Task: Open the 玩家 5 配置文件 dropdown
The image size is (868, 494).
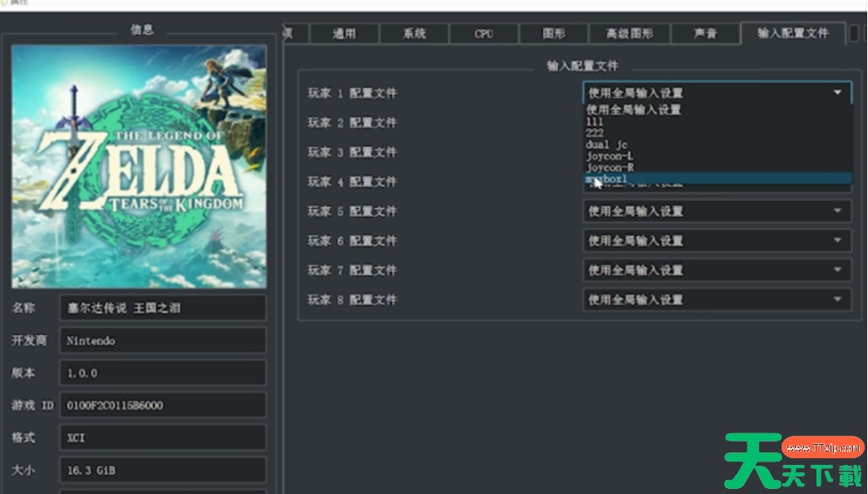Action: [717, 211]
